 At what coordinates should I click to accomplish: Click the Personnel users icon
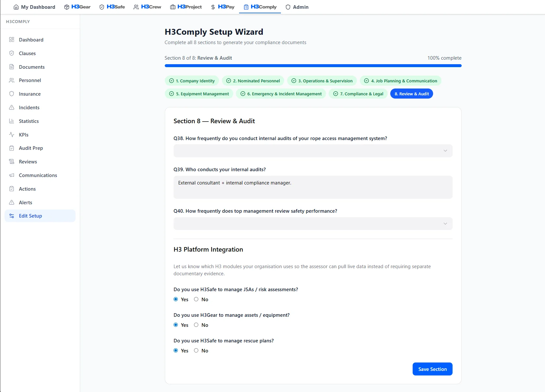click(x=12, y=80)
